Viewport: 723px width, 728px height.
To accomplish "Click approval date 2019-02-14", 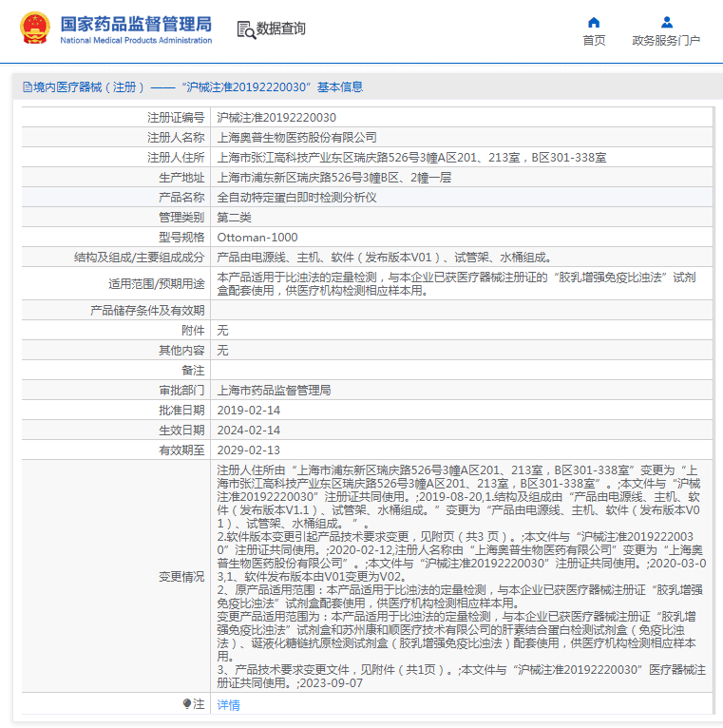I will (x=249, y=410).
